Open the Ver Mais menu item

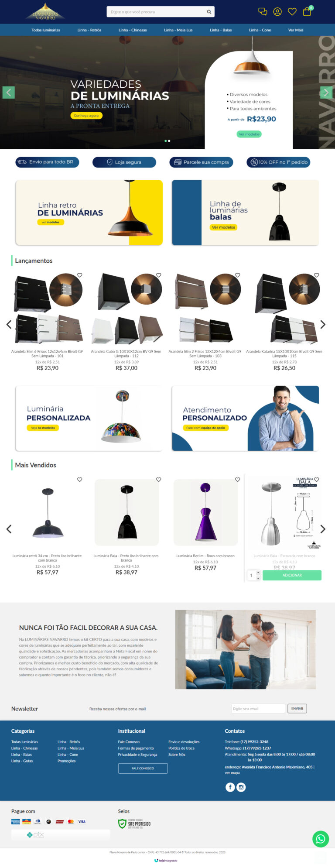click(x=296, y=30)
